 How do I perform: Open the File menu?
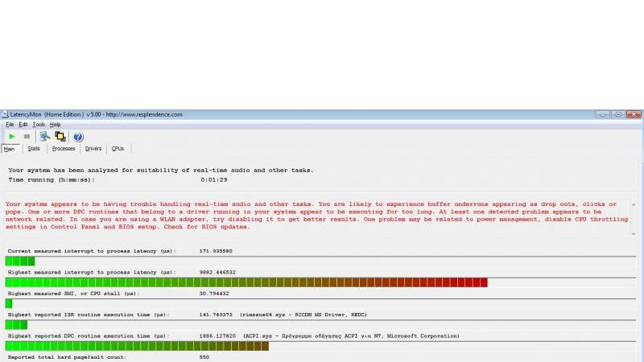[10, 125]
